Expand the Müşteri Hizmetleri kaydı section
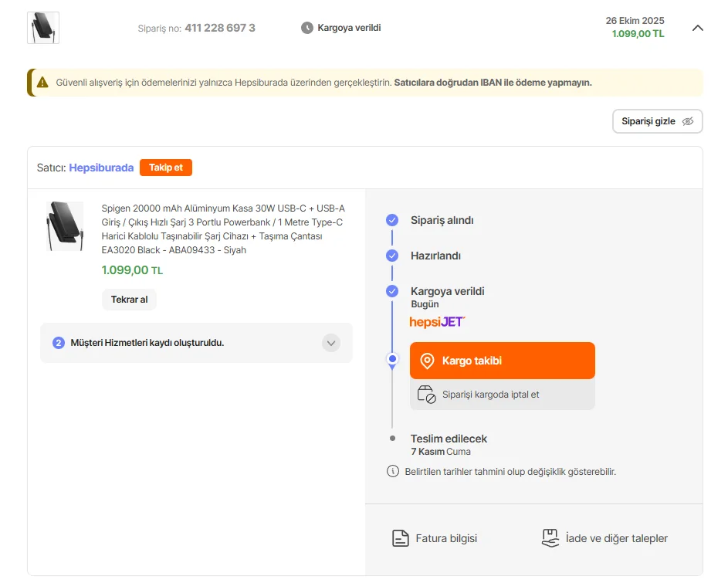The width and height of the screenshot is (728, 583). coord(331,343)
